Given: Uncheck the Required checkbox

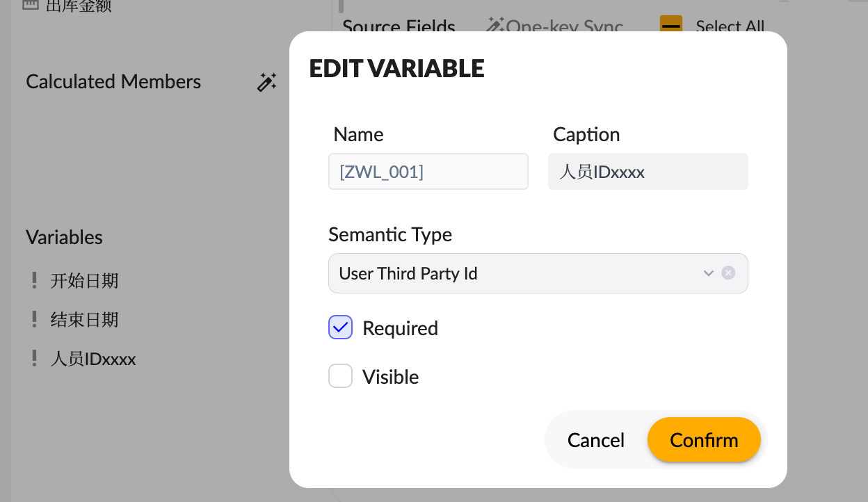Looking at the screenshot, I should 341,328.
